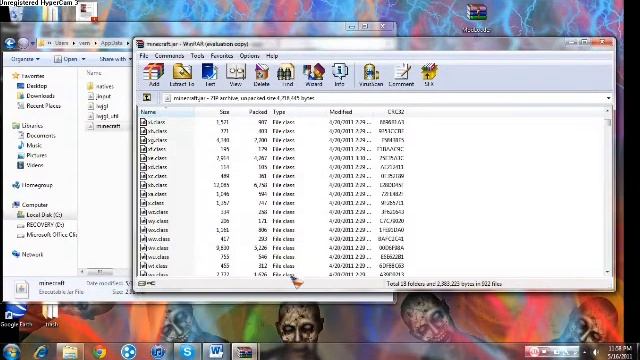This screenshot has width=640, height=360.
Task: Sort files by the CRC32 column header
Action: click(x=389, y=112)
